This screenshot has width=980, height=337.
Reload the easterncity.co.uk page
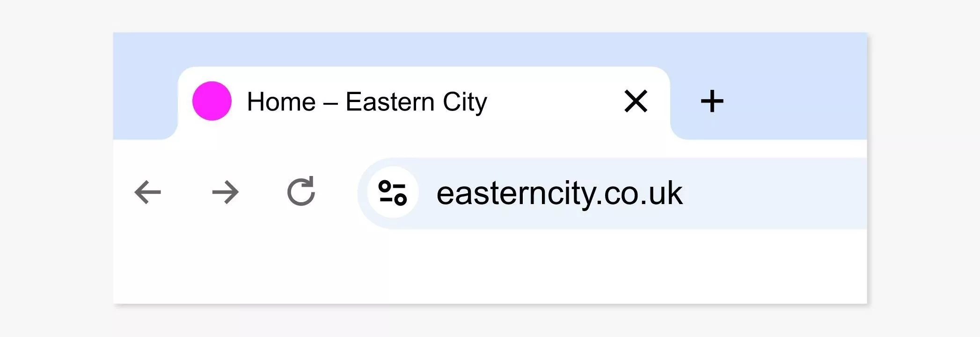301,191
